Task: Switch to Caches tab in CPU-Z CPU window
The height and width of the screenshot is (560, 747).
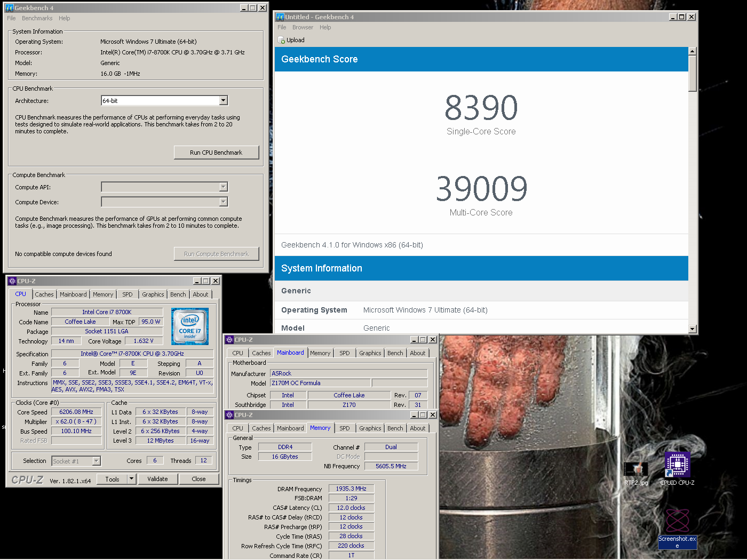Action: (x=44, y=294)
